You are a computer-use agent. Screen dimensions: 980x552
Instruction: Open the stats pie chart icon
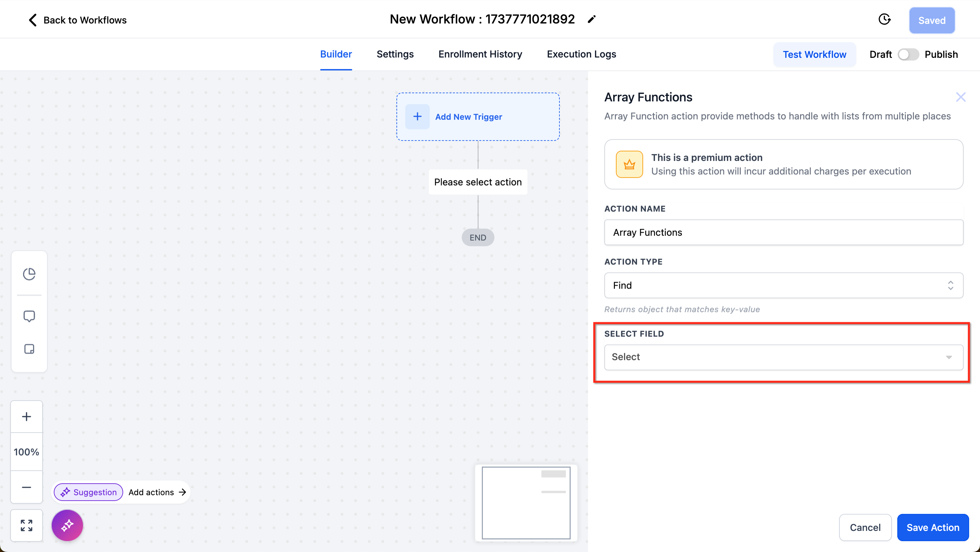pos(29,274)
